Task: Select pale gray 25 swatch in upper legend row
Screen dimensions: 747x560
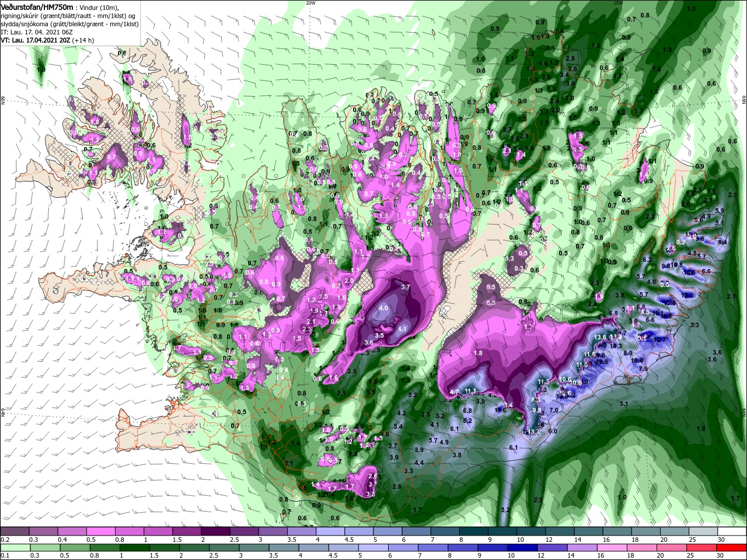Action: [x=702, y=531]
